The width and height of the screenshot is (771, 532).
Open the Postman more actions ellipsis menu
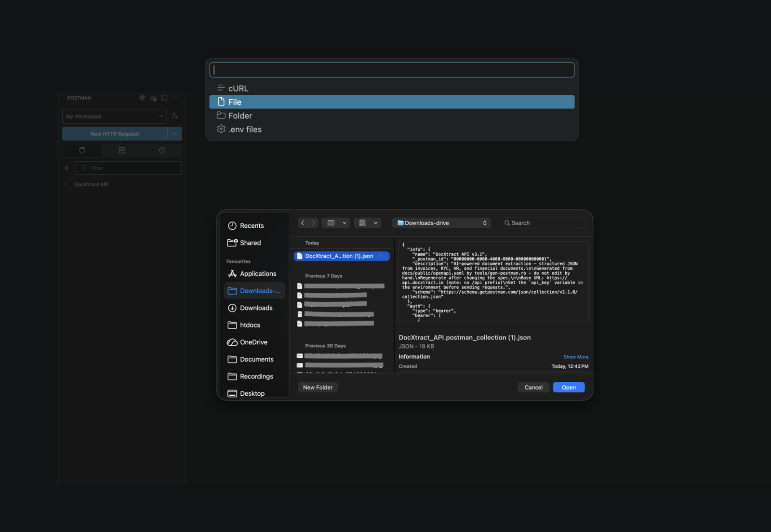(175, 98)
